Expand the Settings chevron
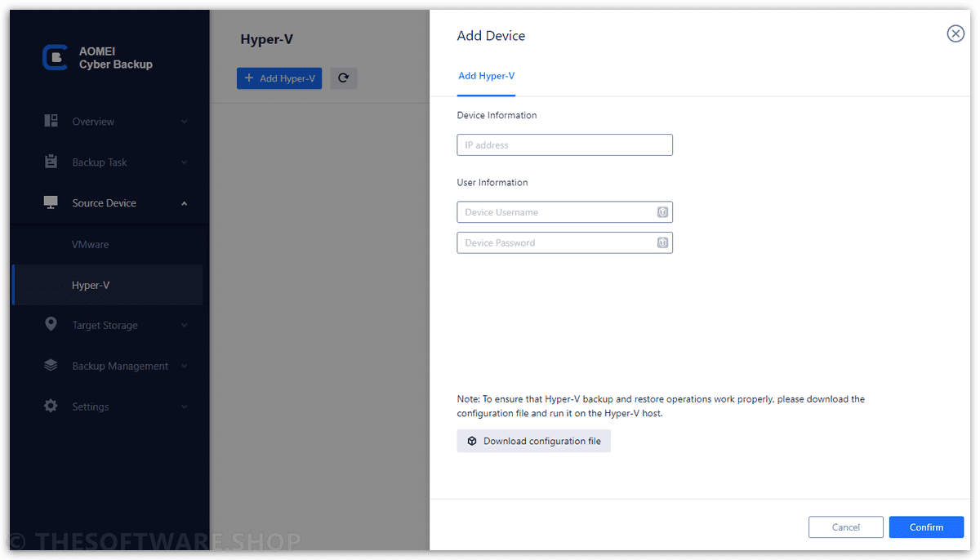980x560 pixels. click(x=184, y=407)
